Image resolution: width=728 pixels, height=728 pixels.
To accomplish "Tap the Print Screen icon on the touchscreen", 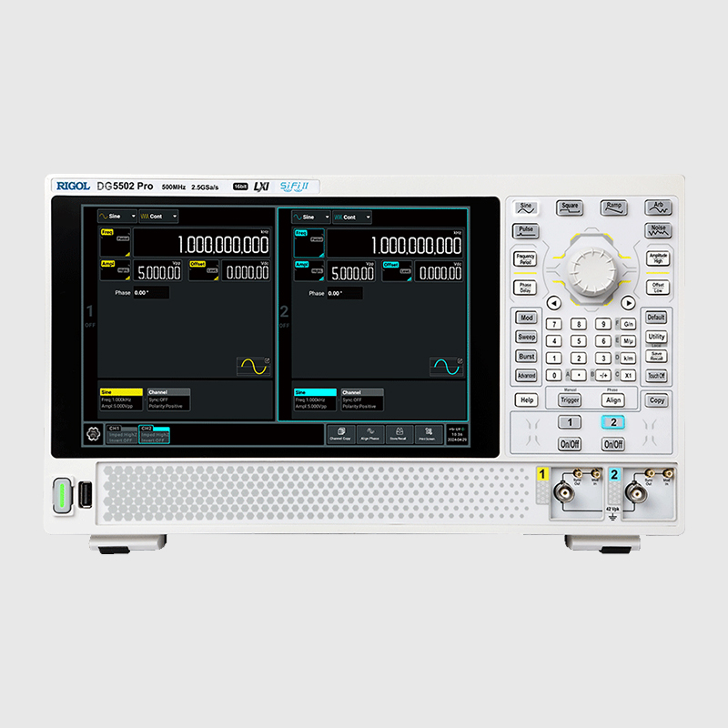I will tap(428, 434).
